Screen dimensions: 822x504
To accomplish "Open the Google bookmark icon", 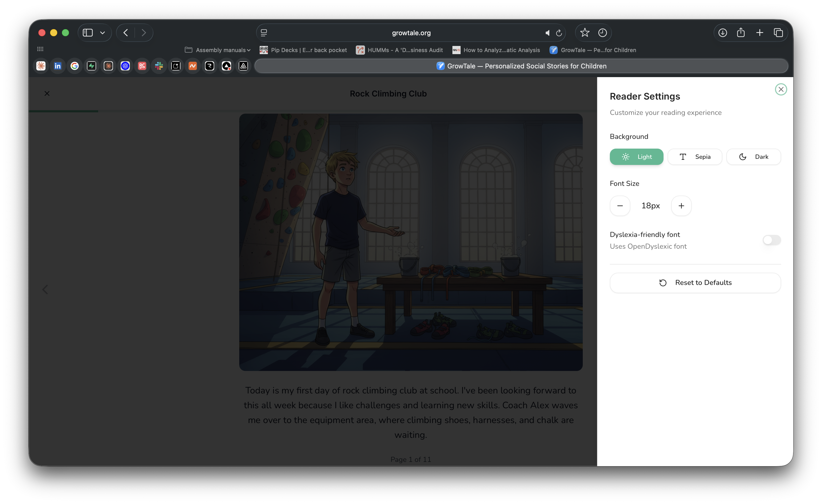I will pyautogui.click(x=74, y=66).
